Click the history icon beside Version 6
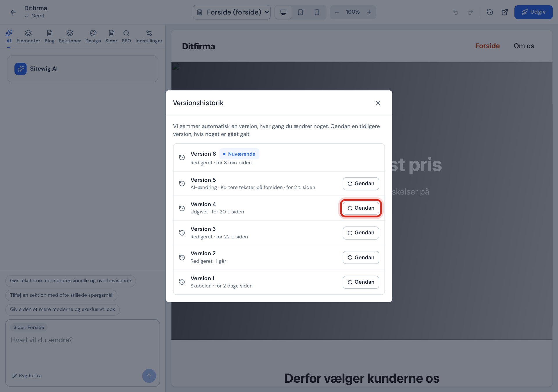The width and height of the screenshot is (558, 392). point(182,157)
